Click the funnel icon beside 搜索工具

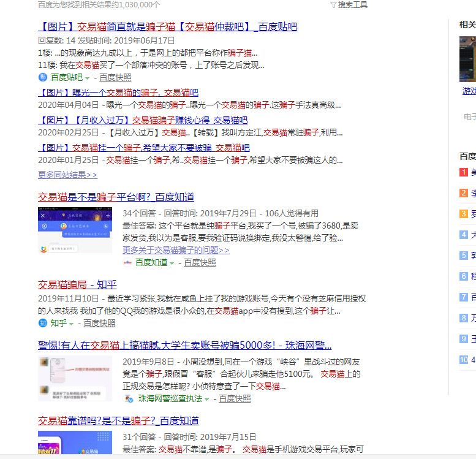point(333,5)
